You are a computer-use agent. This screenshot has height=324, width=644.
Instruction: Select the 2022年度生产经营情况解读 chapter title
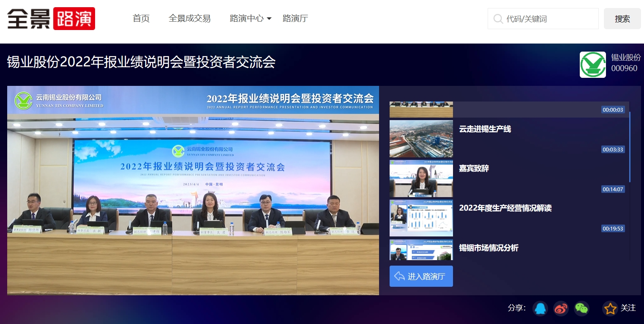pyautogui.click(x=505, y=208)
